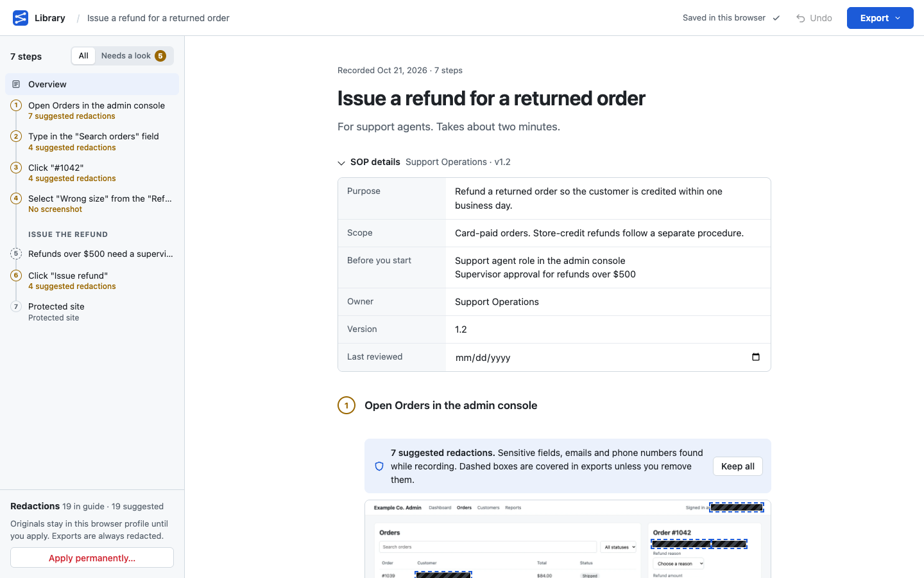Click the redaction box next to "Signed in as"
Viewport: 924px width, 578px height.
(x=737, y=507)
